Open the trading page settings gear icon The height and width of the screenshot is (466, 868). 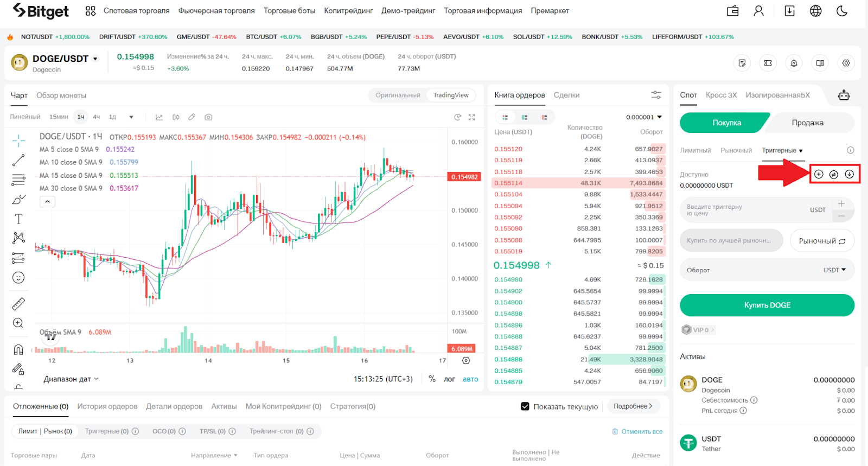pyautogui.click(x=846, y=63)
